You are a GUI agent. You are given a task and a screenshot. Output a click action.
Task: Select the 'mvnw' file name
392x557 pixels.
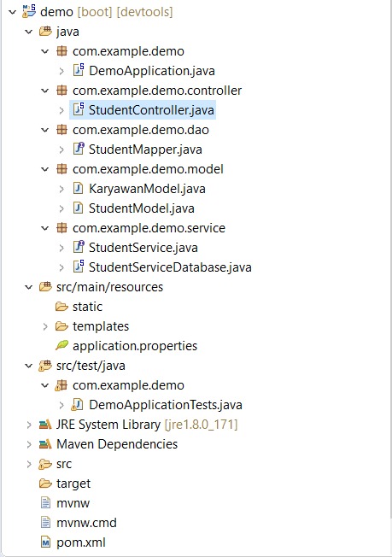(x=73, y=503)
